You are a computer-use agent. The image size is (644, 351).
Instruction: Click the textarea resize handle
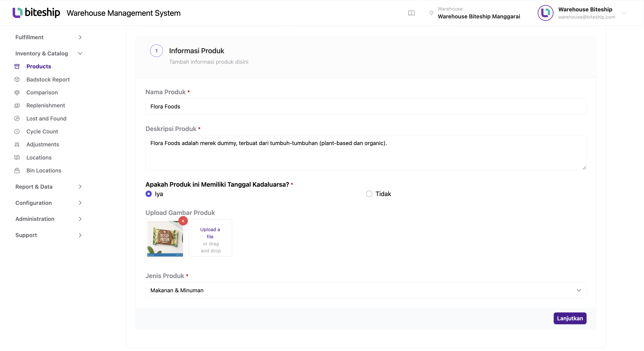(x=584, y=168)
